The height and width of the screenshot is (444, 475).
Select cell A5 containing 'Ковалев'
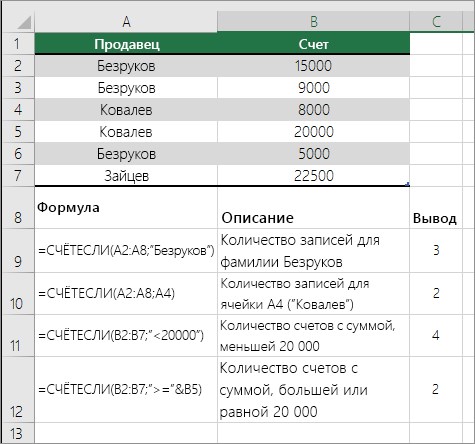[126, 132]
